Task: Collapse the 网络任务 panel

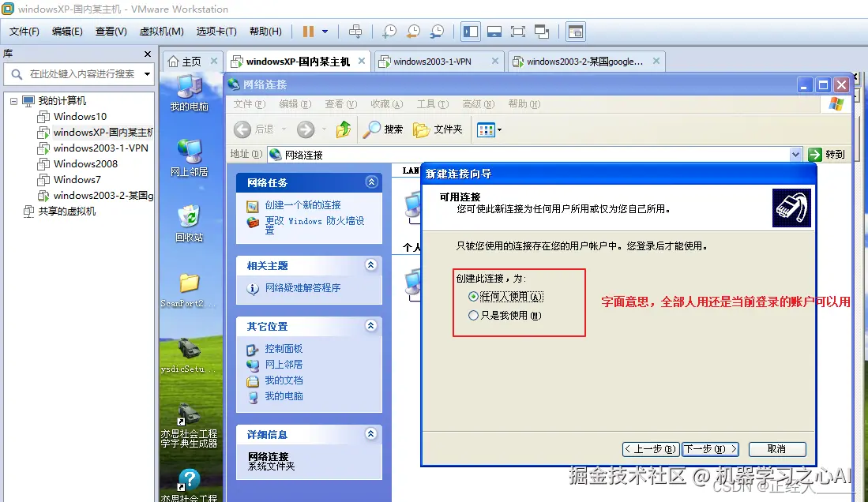Action: (x=371, y=182)
